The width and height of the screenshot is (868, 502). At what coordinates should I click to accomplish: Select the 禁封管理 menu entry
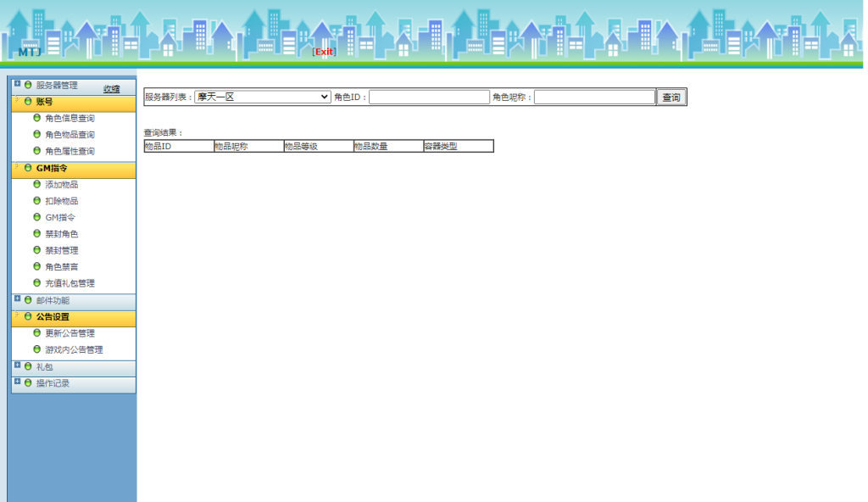[x=62, y=250]
